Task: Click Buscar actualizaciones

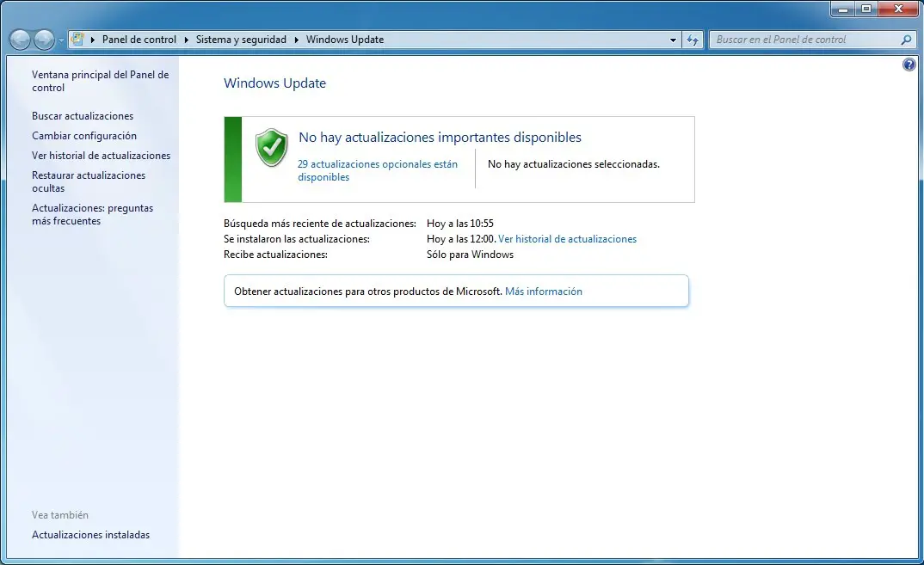Action: point(83,116)
